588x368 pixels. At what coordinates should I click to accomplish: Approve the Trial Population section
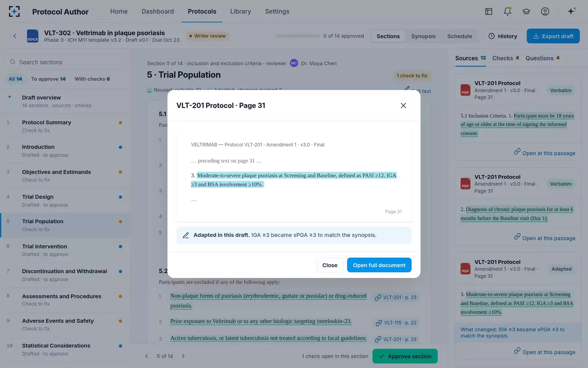coord(405,356)
